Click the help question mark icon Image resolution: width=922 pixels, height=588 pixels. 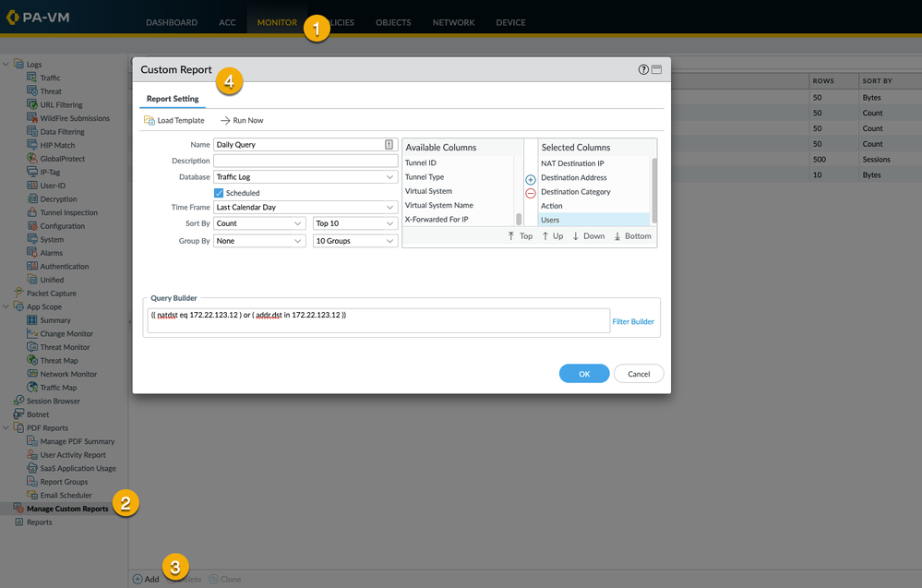(643, 70)
